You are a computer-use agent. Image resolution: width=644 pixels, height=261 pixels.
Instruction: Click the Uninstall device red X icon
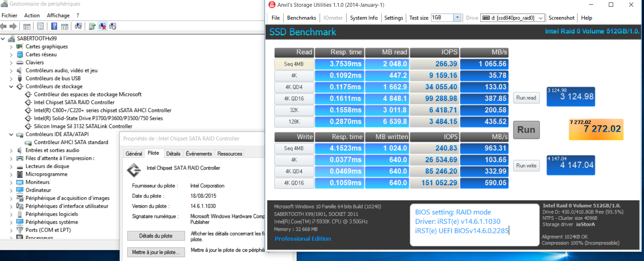[102, 26]
